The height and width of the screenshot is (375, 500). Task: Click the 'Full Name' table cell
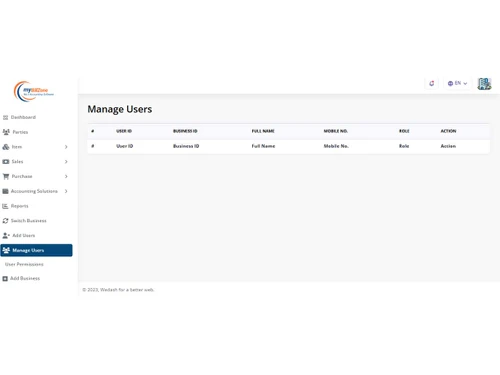point(263,146)
